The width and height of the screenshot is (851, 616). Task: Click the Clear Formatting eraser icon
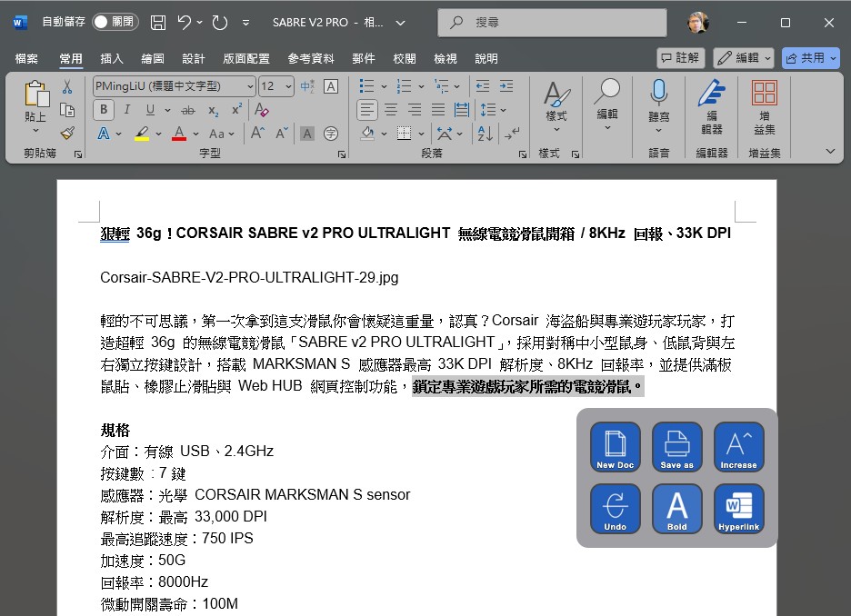262,110
